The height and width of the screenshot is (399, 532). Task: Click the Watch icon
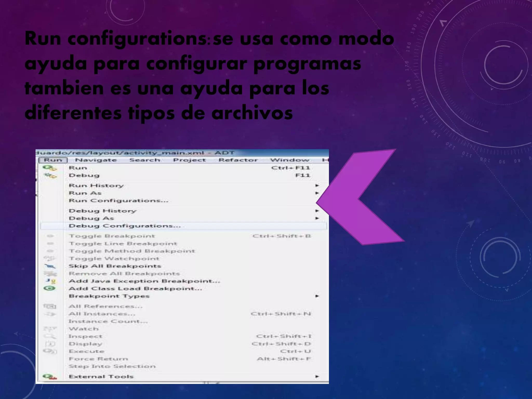(x=50, y=329)
